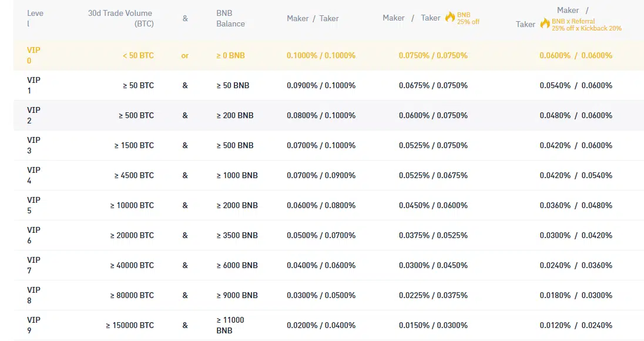Viewport: 644px width, 341px height.
Task: Click VIP 2 fee "0.0800% / 0.1000%"
Action: [321, 115]
